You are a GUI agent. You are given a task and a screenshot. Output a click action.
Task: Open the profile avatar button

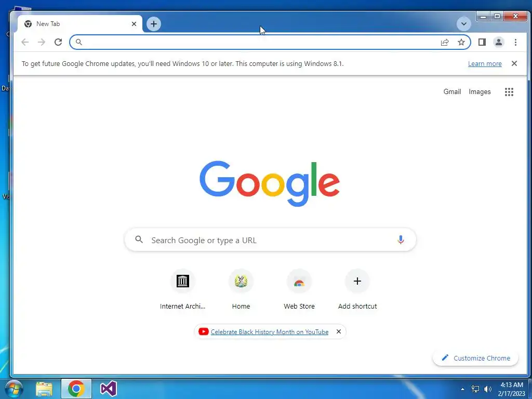[499, 42]
